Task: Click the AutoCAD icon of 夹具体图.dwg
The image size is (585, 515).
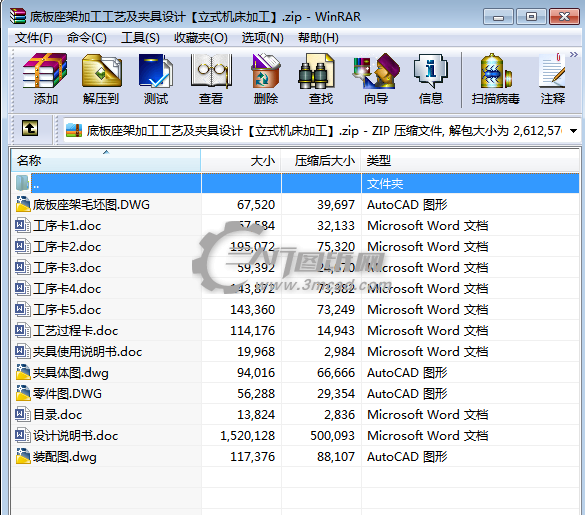Action: [23, 372]
